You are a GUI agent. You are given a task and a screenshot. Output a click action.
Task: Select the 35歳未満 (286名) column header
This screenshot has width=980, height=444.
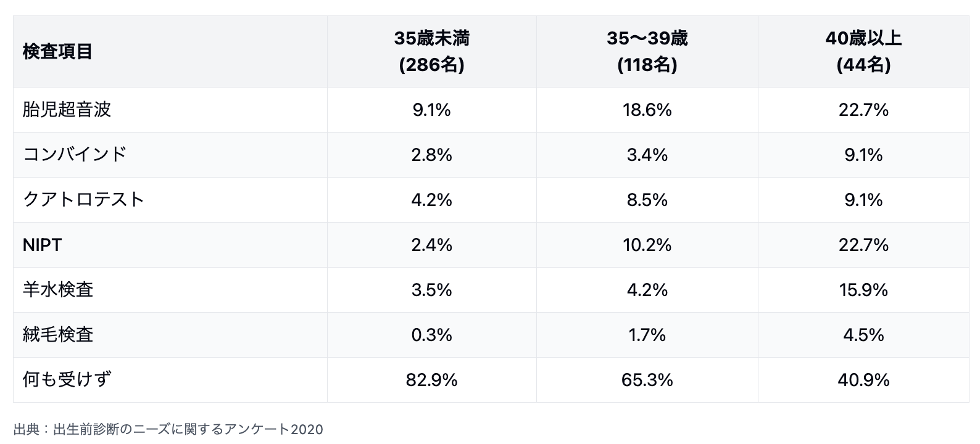coord(431,52)
